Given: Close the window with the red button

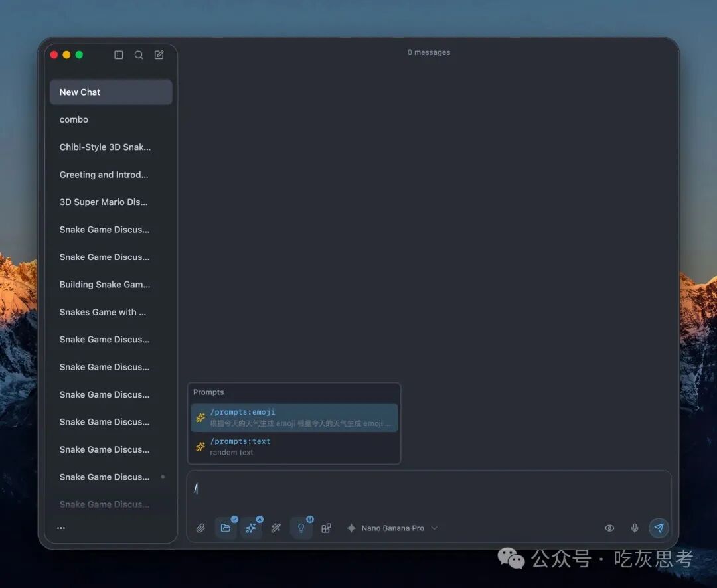Looking at the screenshot, I should tap(54, 55).
